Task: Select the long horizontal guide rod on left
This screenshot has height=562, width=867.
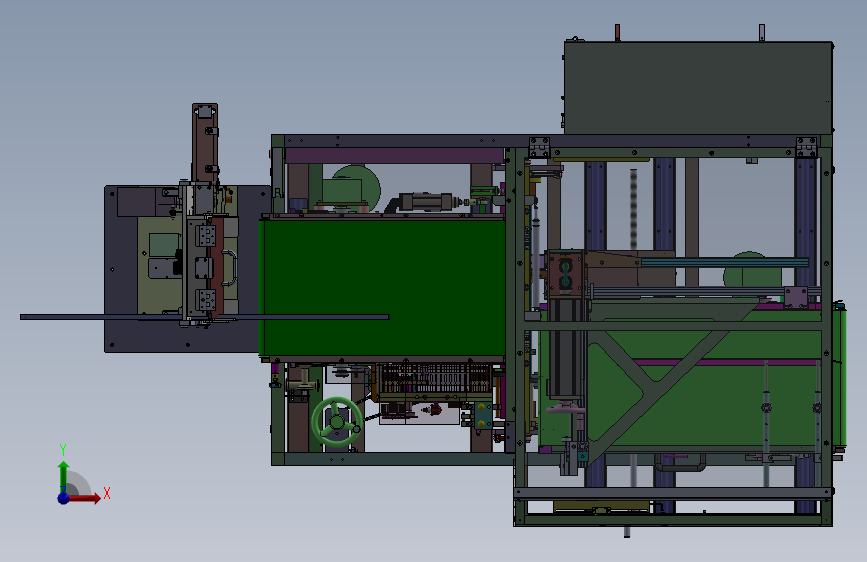Action: coord(205,317)
